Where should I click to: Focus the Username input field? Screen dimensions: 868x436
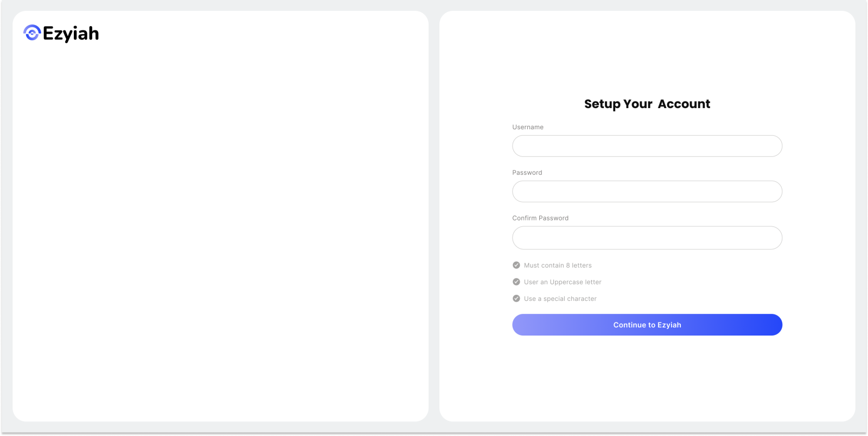pyautogui.click(x=647, y=146)
